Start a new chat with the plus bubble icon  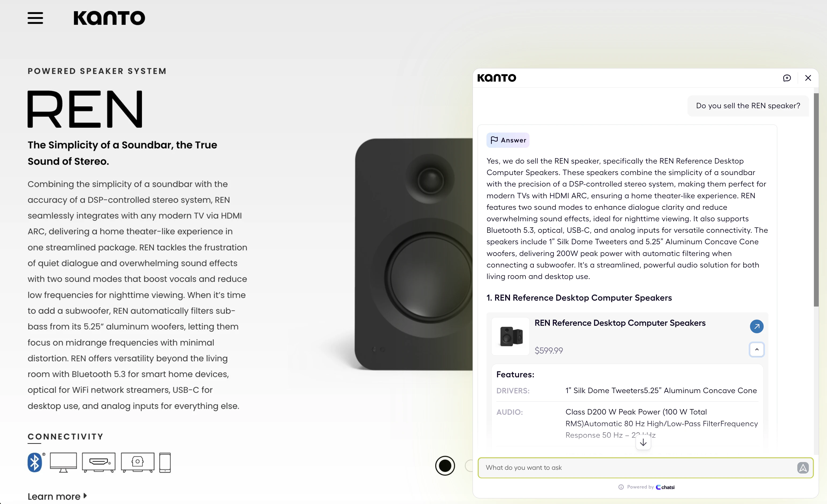click(x=787, y=78)
